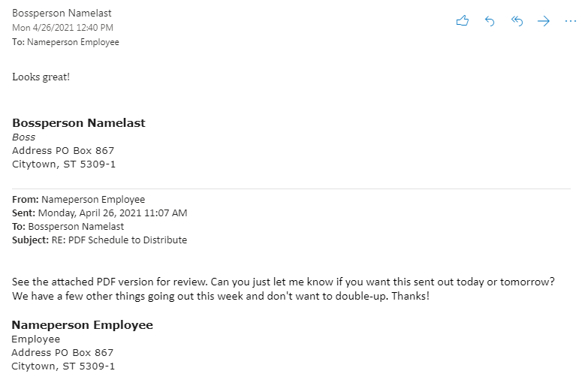Viewport: 588px width, 386px height.
Task: Click horizontal divider above quoted message
Action: [x=291, y=188]
